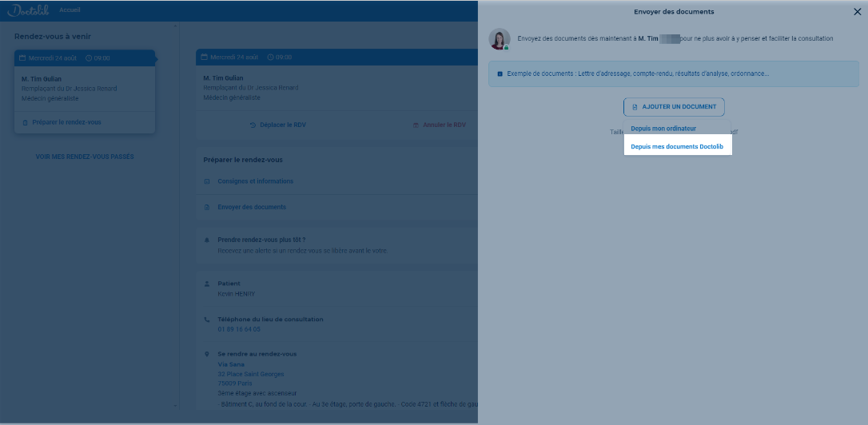Choose Depuis mes documents Doctolib
Screen dimensions: 868x425
676,147
